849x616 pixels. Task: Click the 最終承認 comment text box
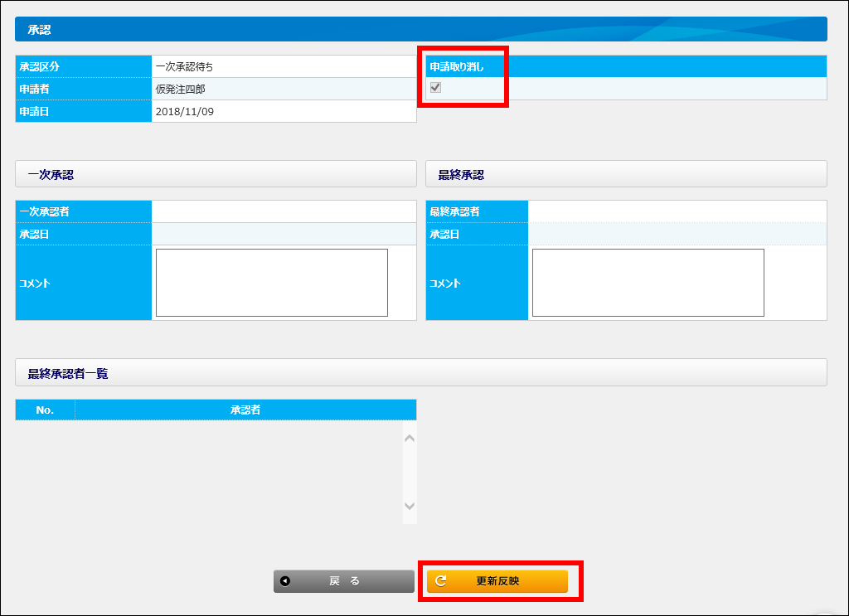tap(648, 283)
